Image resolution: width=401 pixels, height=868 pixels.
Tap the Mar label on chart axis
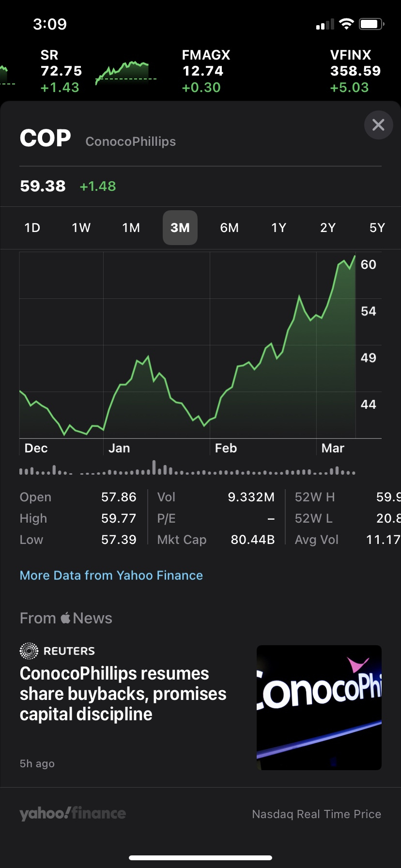(333, 448)
